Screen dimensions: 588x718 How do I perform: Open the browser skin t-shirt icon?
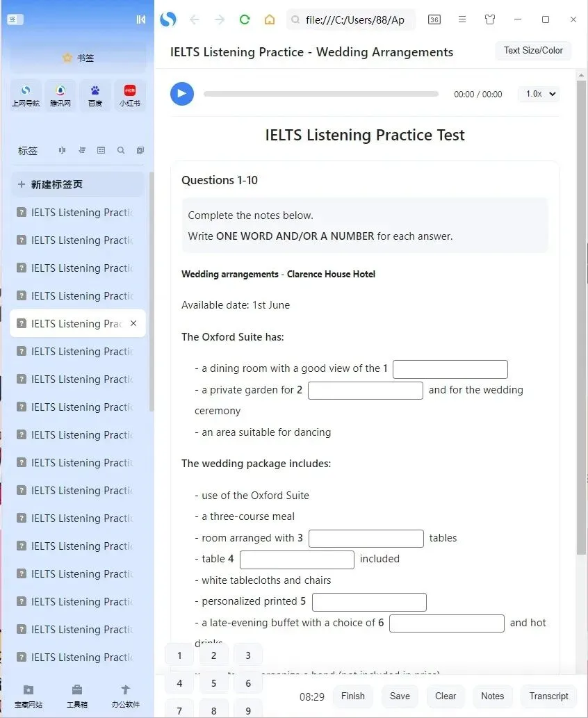[489, 19]
